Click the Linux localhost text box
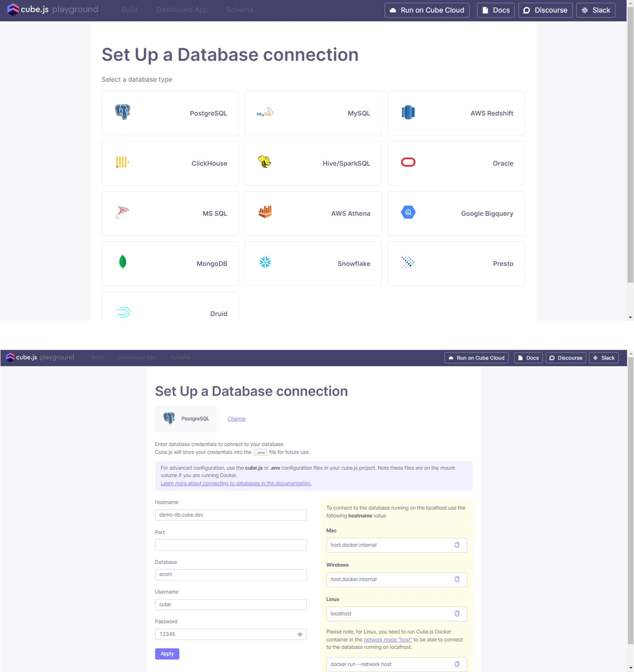This screenshot has width=634, height=672. (x=397, y=614)
